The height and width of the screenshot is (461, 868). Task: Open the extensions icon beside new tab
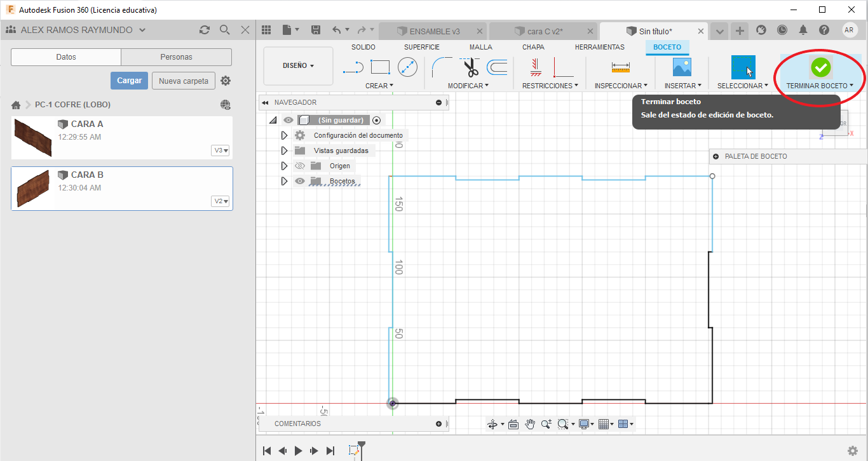(761, 30)
